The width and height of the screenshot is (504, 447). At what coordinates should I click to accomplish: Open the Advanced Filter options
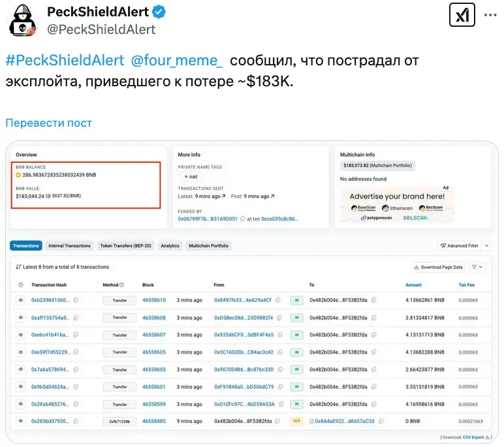coord(460,246)
